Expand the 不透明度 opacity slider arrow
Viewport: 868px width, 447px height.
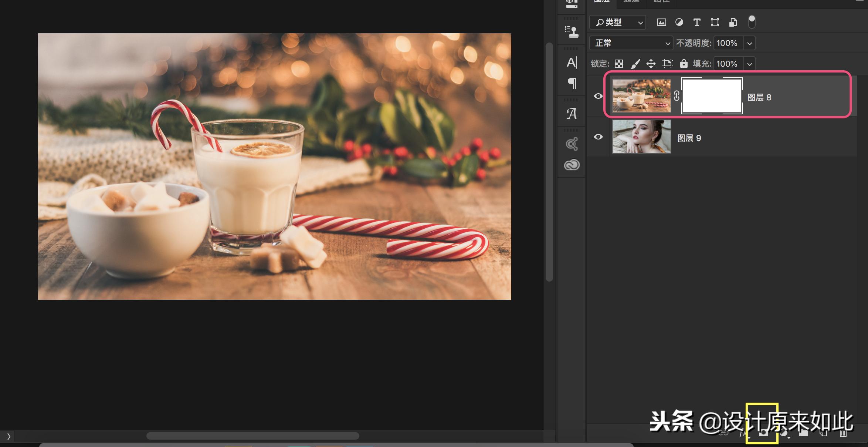749,43
